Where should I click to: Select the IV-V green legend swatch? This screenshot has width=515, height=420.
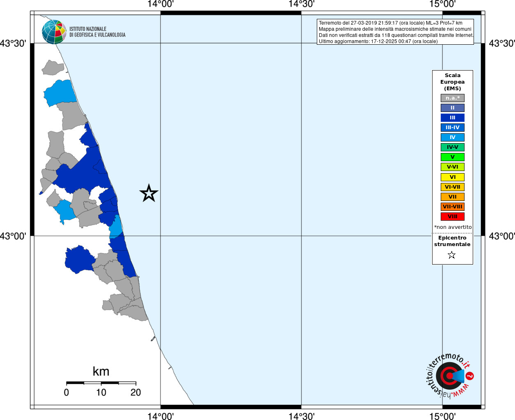453,147
